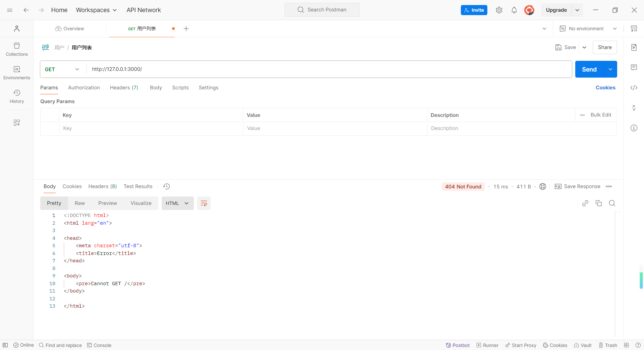Open the tabs list chevron
644x350 pixels.
[x=544, y=29]
